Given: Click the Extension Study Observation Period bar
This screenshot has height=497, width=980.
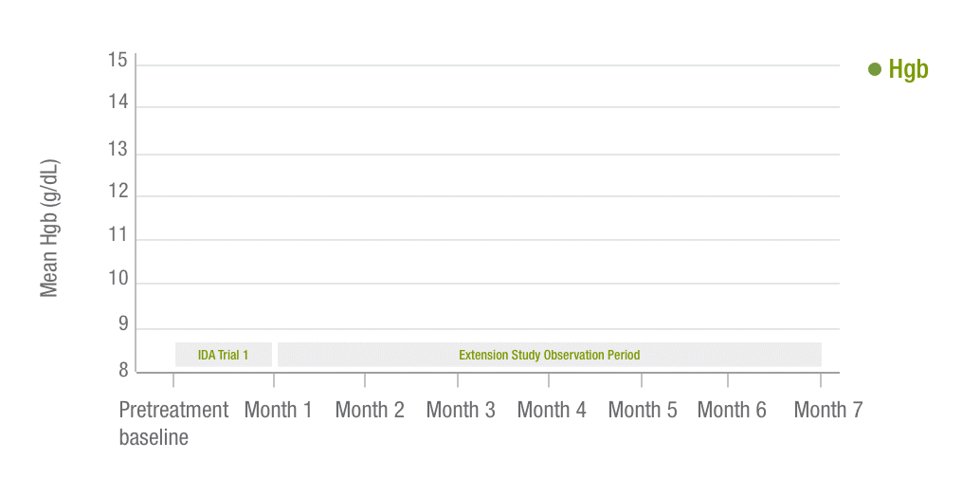Looking at the screenshot, I should [550, 355].
